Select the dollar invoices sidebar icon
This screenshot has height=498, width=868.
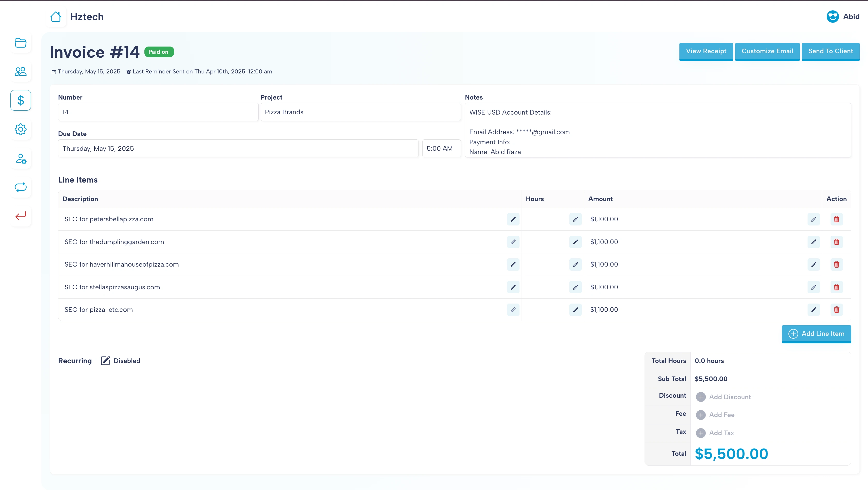(x=20, y=100)
